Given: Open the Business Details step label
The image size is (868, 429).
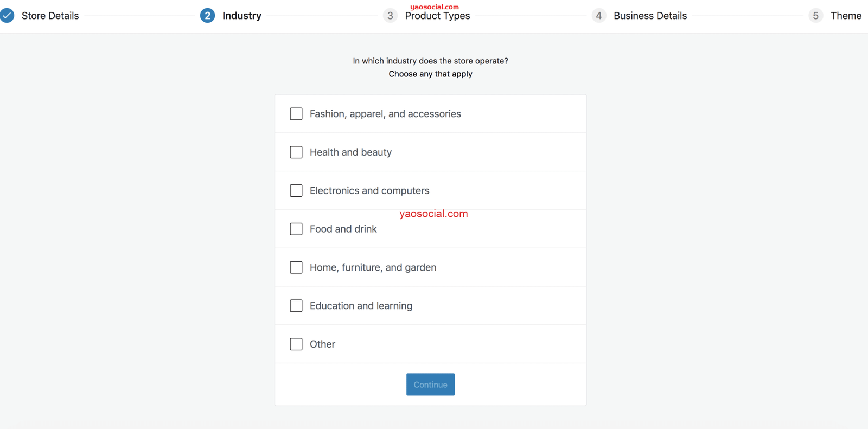Looking at the screenshot, I should (x=650, y=16).
